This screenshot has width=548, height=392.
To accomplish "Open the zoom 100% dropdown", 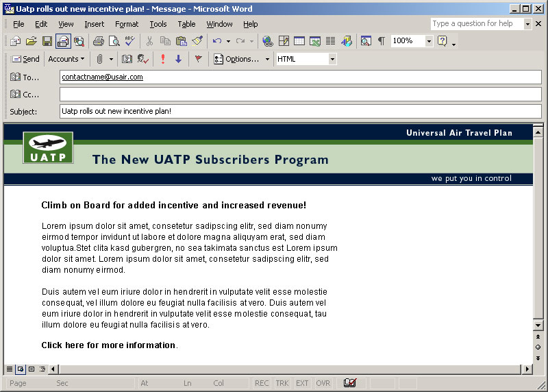I will (429, 41).
